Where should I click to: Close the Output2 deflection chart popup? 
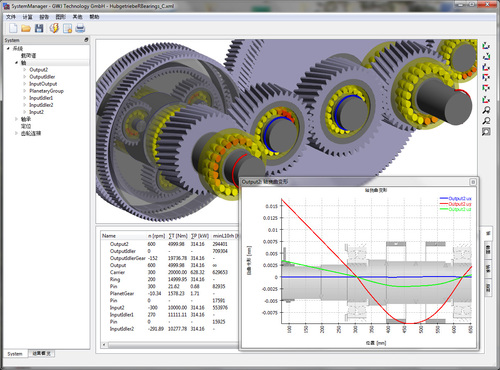[x=473, y=182]
